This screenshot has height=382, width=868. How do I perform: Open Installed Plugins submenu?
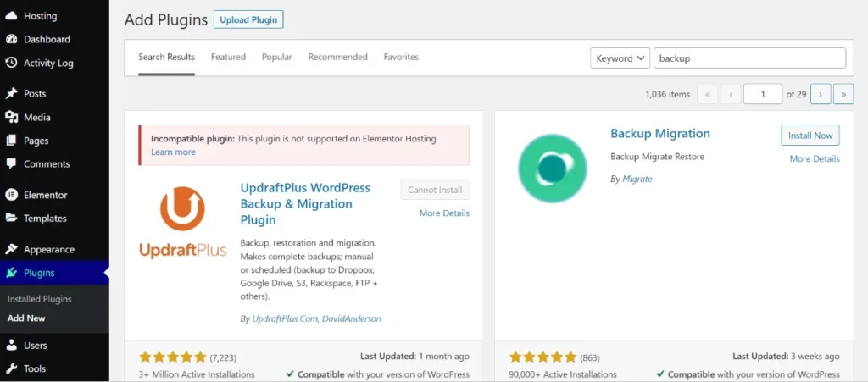pyautogui.click(x=39, y=299)
